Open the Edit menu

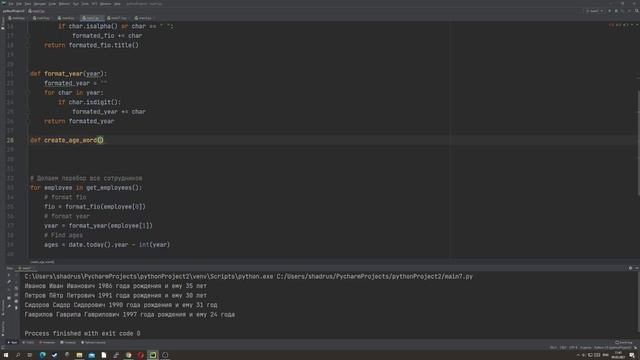pos(19,4)
